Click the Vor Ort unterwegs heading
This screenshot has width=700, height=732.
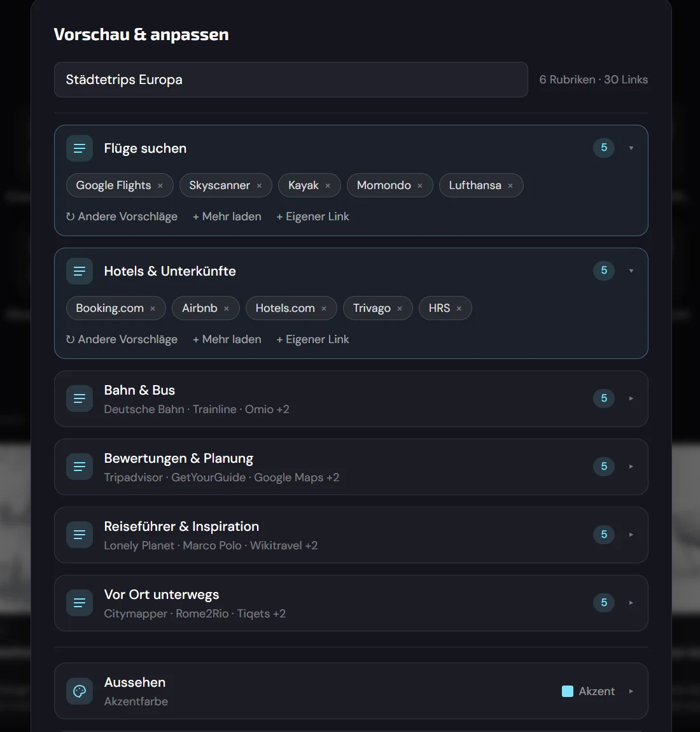(x=162, y=595)
